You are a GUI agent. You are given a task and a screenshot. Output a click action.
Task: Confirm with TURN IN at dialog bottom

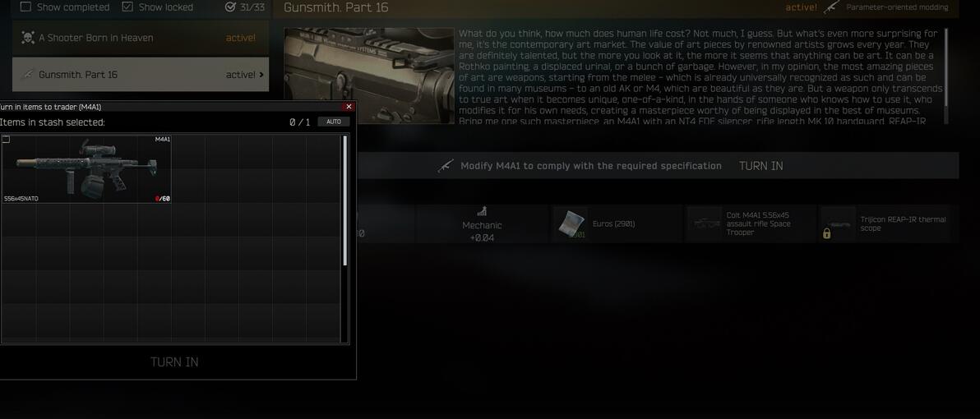174,362
